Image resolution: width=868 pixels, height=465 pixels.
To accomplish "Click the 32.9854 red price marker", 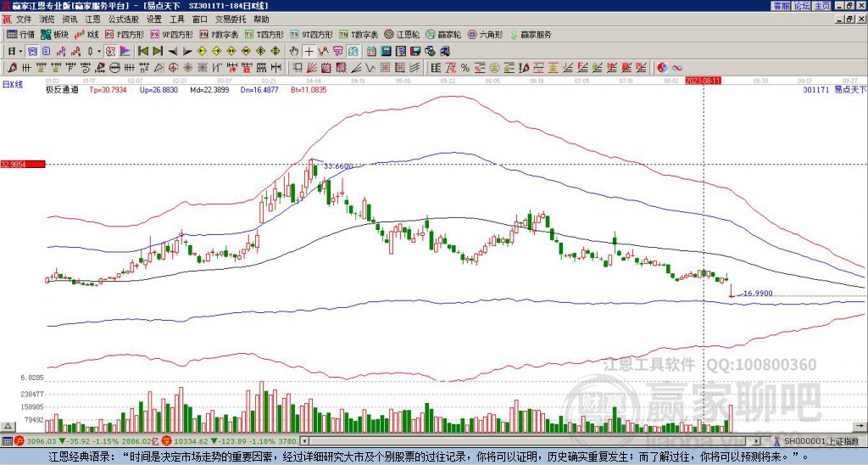I will pos(23,164).
